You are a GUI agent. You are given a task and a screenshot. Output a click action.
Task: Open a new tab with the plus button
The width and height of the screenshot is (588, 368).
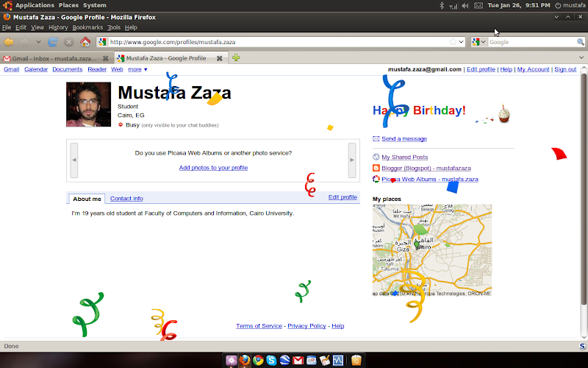click(236, 58)
